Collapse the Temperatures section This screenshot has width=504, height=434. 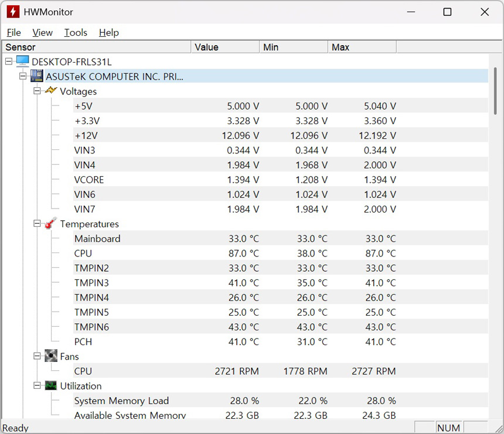[x=37, y=224]
